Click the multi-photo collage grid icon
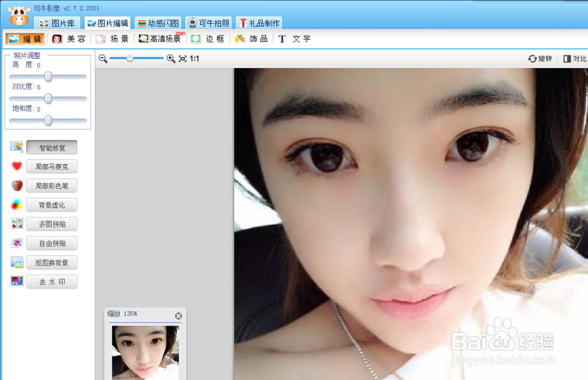This screenshot has height=380, width=588. [x=17, y=224]
